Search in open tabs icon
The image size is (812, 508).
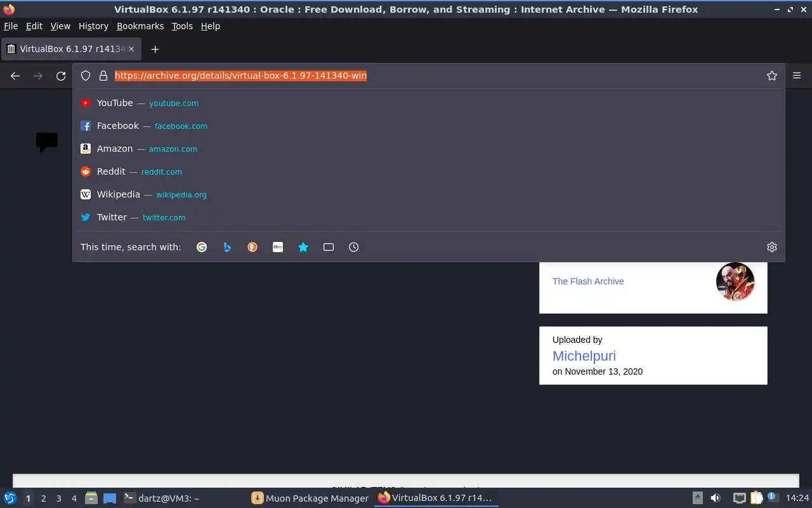click(329, 247)
